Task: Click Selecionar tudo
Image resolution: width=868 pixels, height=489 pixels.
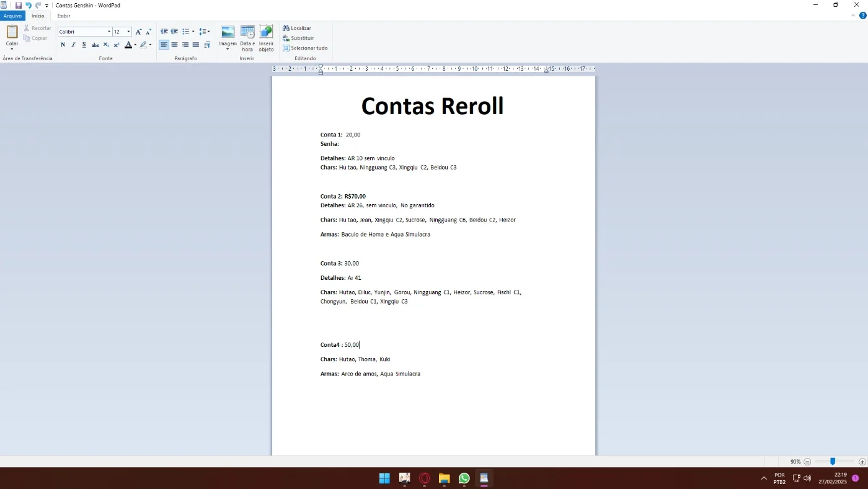Action: (305, 48)
